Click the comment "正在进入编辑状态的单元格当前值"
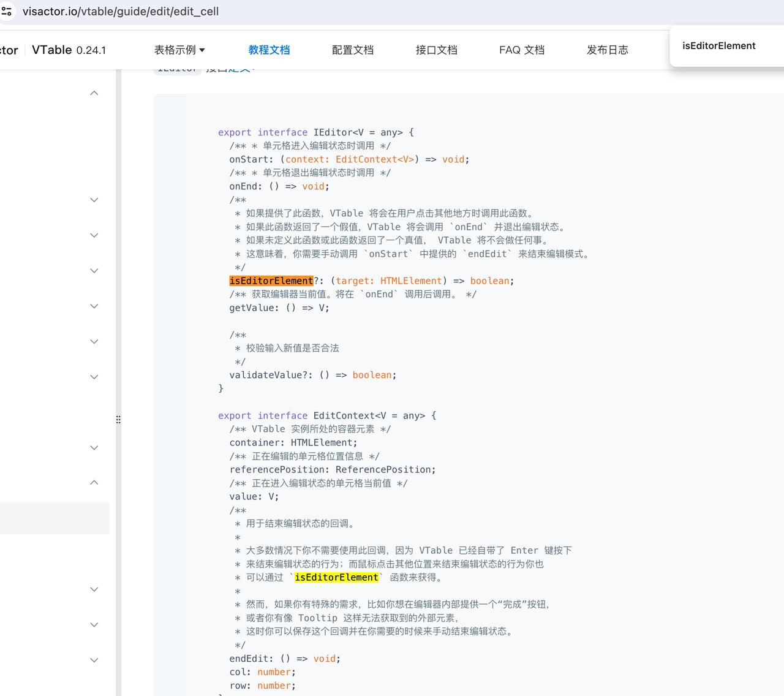The width and height of the screenshot is (784, 696). 322,483
